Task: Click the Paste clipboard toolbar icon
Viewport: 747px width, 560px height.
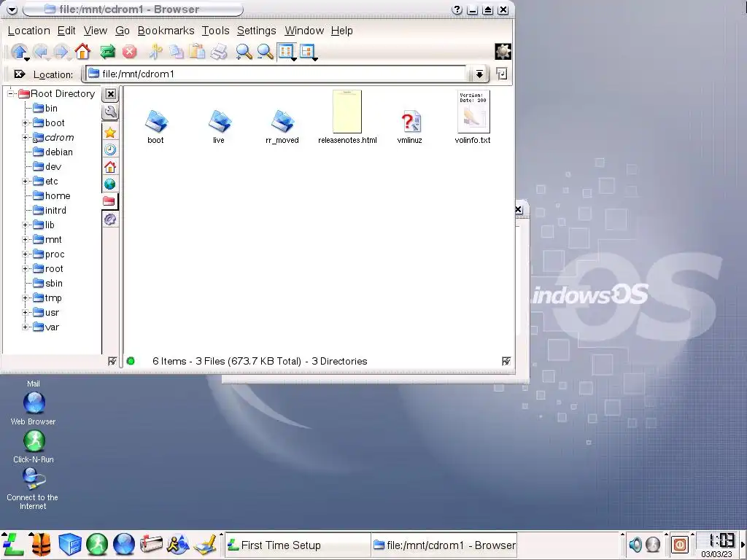Action: [x=197, y=52]
